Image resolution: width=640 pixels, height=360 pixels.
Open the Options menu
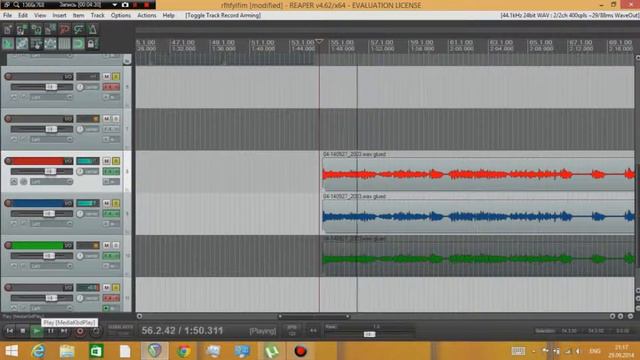pyautogui.click(x=121, y=15)
